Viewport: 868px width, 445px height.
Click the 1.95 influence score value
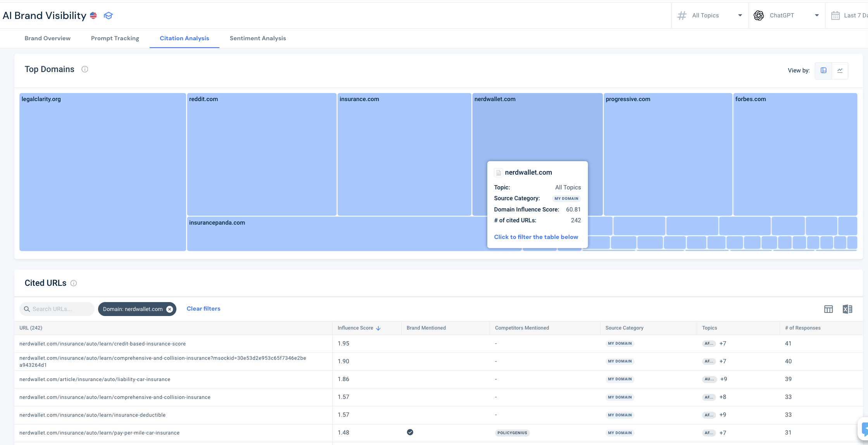[x=343, y=344]
